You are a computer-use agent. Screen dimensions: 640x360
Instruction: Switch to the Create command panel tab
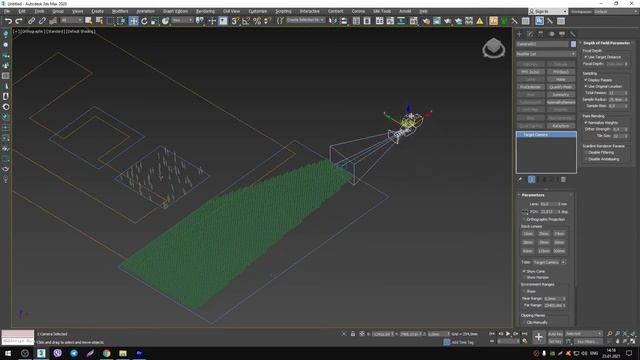tap(519, 34)
